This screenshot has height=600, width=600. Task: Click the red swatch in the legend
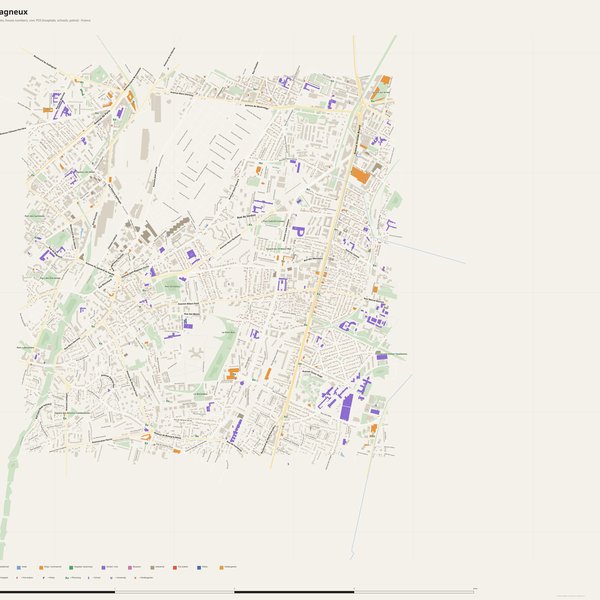[175, 568]
